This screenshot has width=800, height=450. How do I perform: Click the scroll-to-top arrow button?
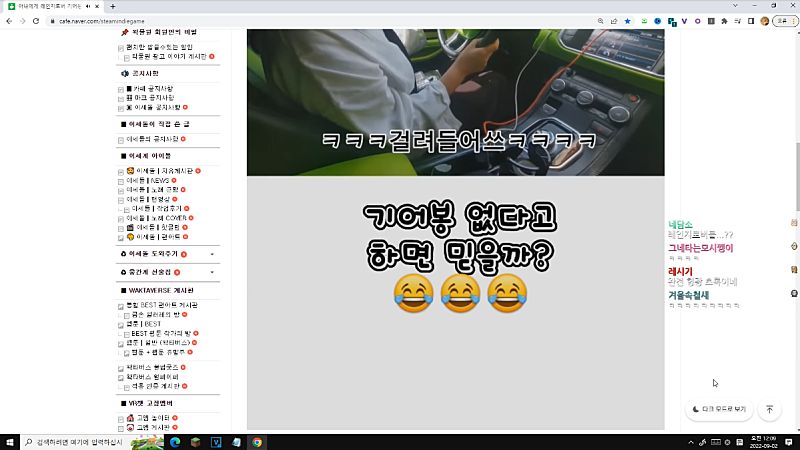[769, 409]
